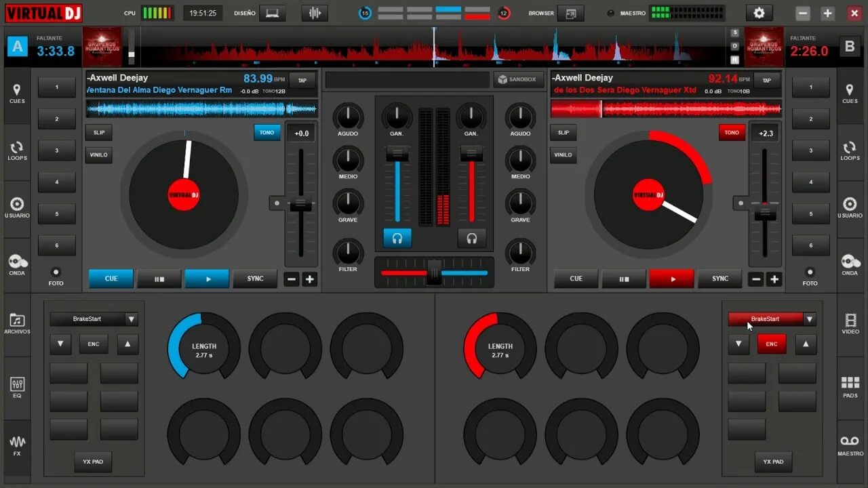Viewport: 868px width, 488px height.
Task: Click the red ENC button on right FX panel
Action: [x=772, y=344]
